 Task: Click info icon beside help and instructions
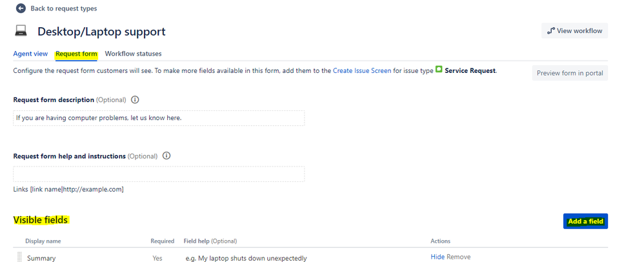pos(166,156)
